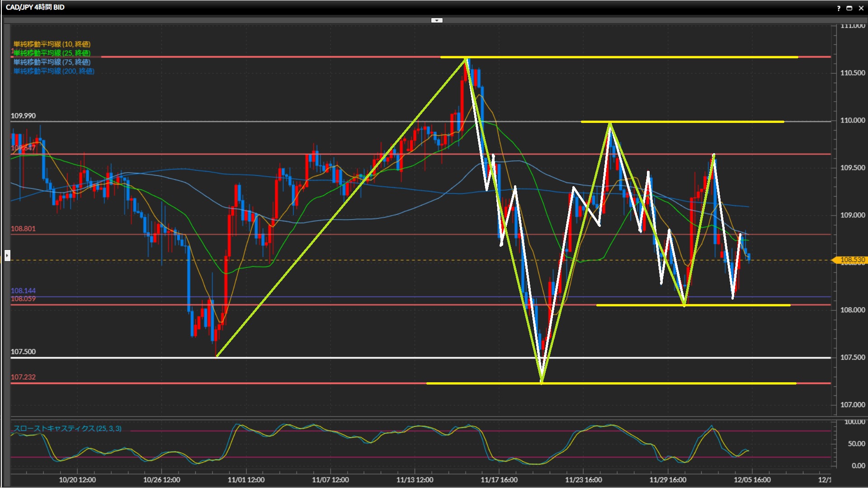Select the 75-period moving average label
Viewport: 868px width, 488px height.
pyautogui.click(x=52, y=62)
